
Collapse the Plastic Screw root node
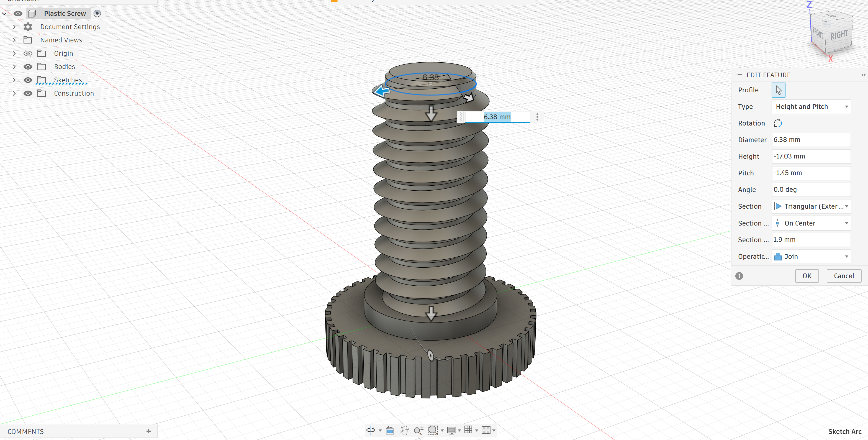point(4,14)
